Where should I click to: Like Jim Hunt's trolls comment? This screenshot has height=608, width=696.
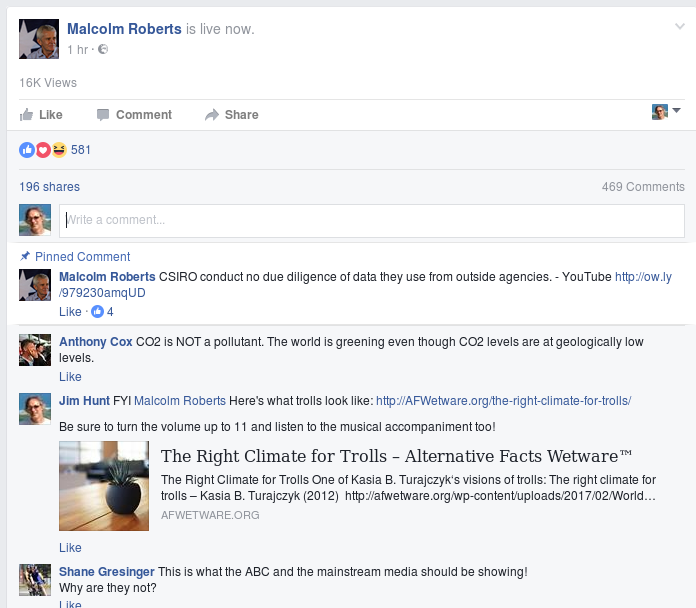[x=70, y=548]
